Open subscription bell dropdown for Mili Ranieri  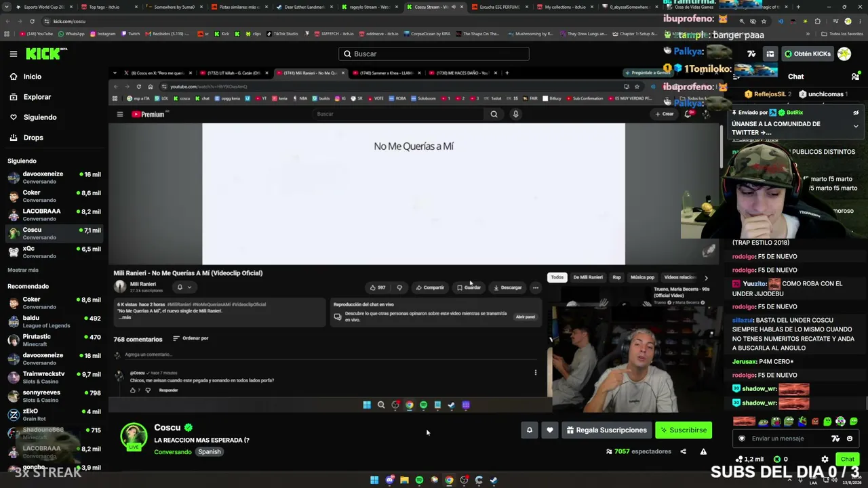coord(184,287)
